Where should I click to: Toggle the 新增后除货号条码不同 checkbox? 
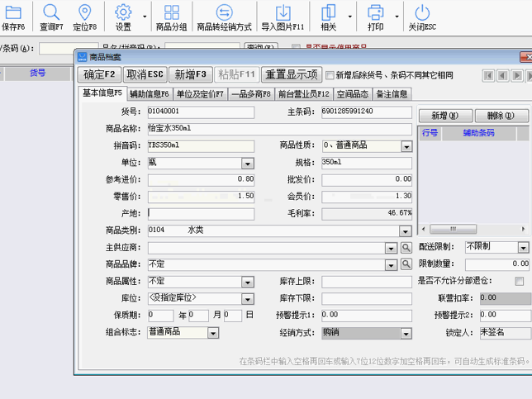pyautogui.click(x=330, y=75)
